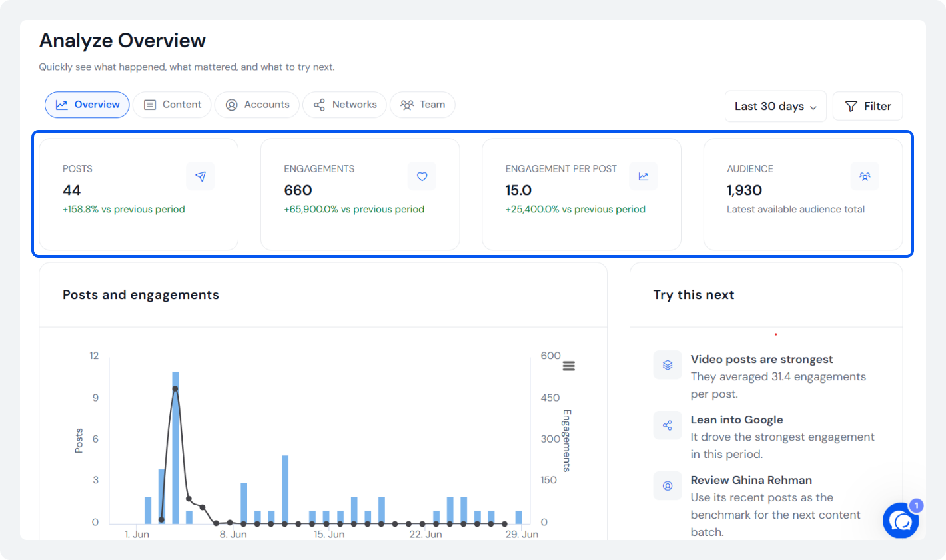This screenshot has height=560, width=946.
Task: Click the peak point of engagements line
Action: (175, 388)
